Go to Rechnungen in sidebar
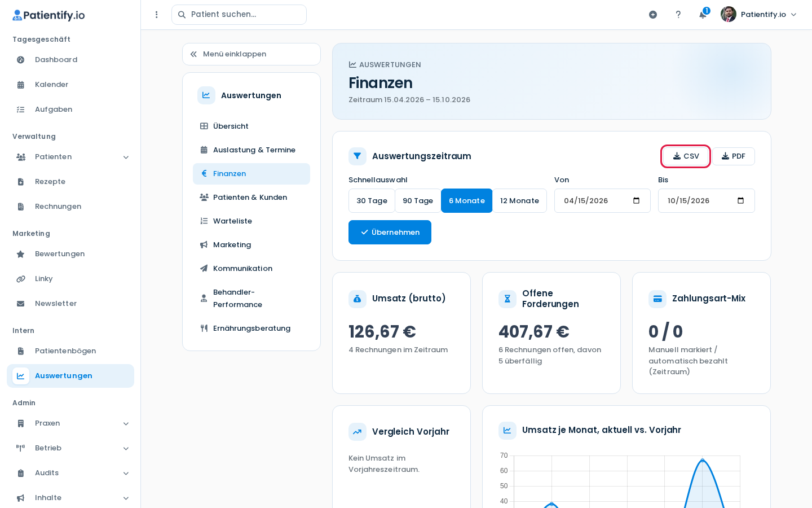Viewport: 812px width, 508px height. pos(70,207)
